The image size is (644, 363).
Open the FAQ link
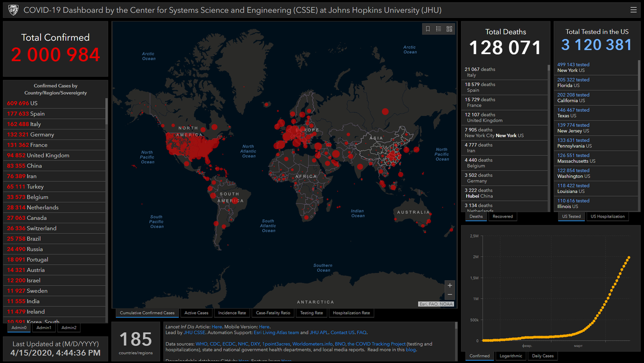(362, 332)
